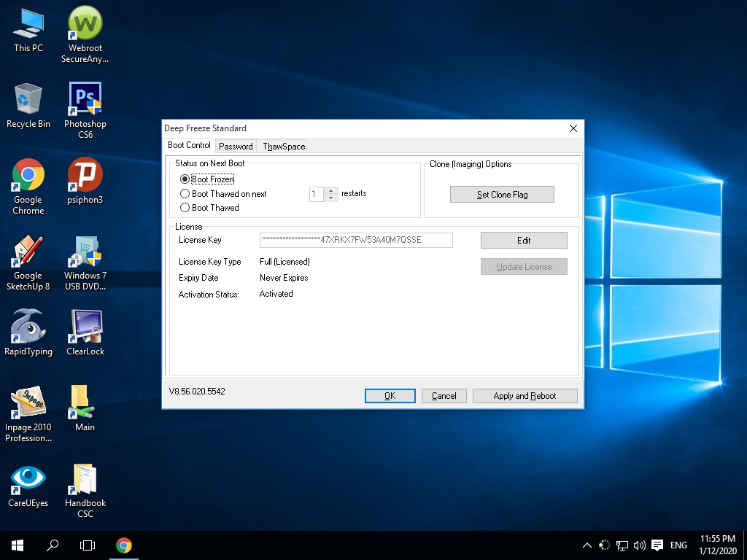The height and width of the screenshot is (560, 747).
Task: Launch Windows 7 USB DVD tool
Action: [x=85, y=262]
